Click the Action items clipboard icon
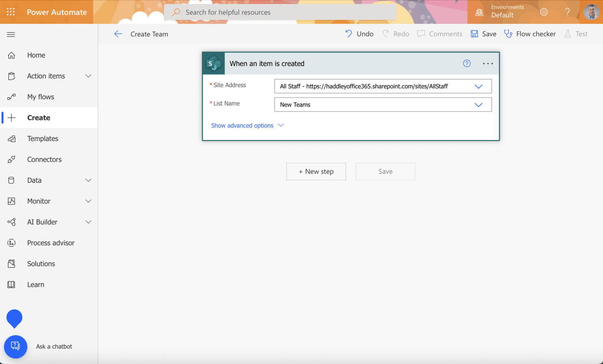Viewport: 603px width, 364px height. click(x=11, y=76)
